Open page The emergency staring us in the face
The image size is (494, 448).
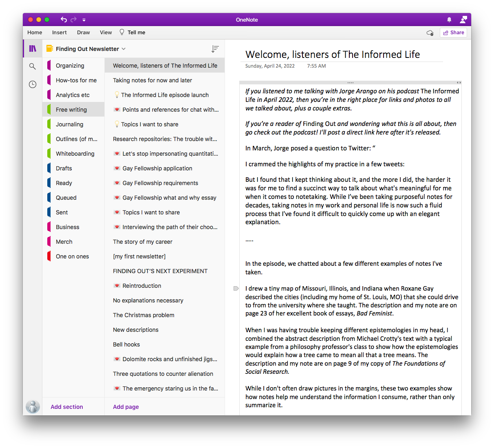click(x=165, y=388)
